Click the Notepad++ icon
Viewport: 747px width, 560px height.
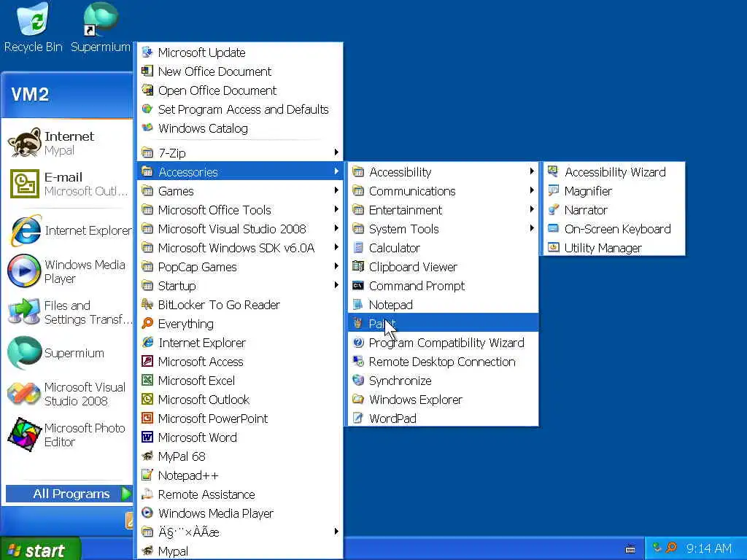coord(147,475)
